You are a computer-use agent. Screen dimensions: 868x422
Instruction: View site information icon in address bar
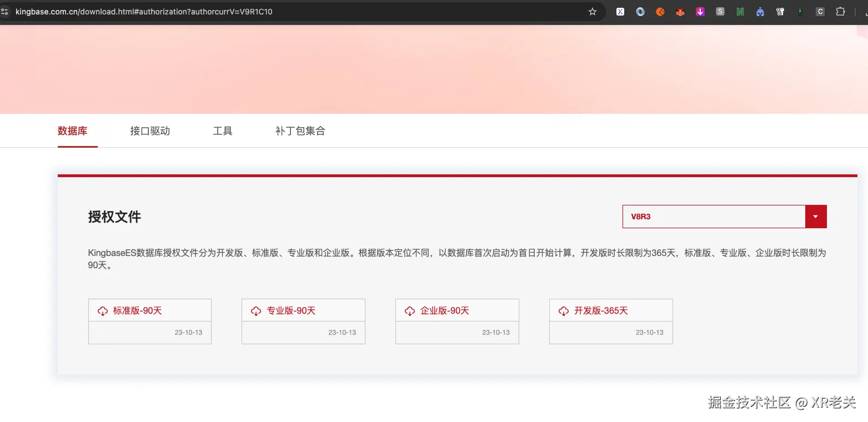4,12
